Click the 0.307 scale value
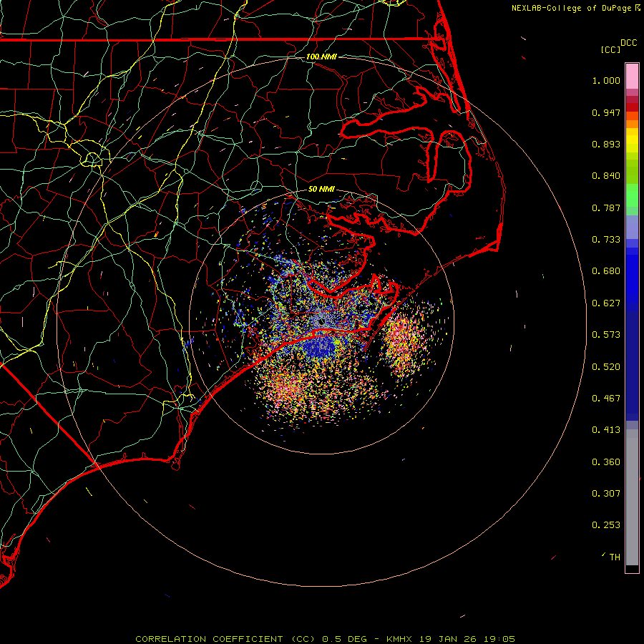Image resolution: width=644 pixels, height=644 pixels. (606, 494)
